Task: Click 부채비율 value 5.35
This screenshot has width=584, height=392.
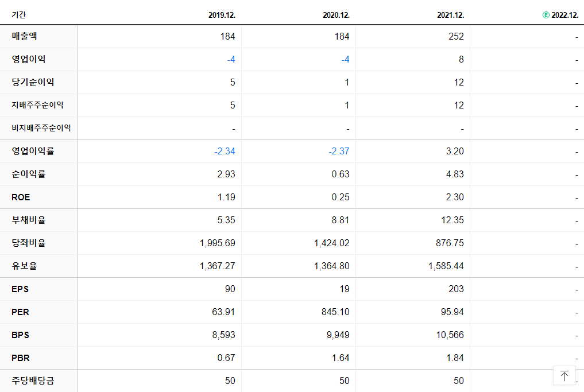Action: click(x=226, y=220)
